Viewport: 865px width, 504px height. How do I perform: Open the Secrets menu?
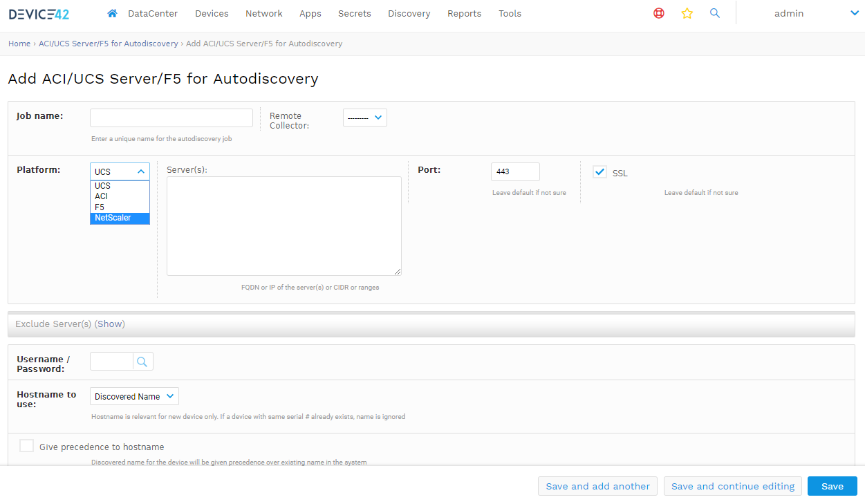pyautogui.click(x=355, y=13)
